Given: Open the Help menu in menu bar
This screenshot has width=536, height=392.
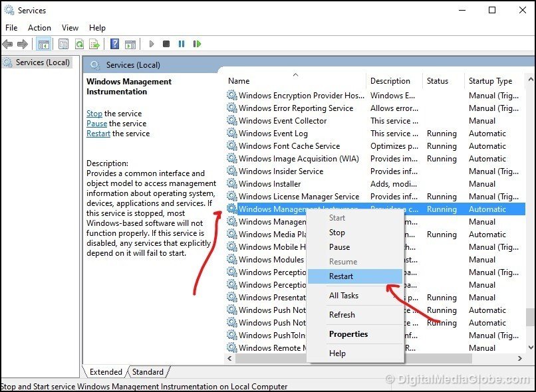Looking at the screenshot, I should point(97,28).
